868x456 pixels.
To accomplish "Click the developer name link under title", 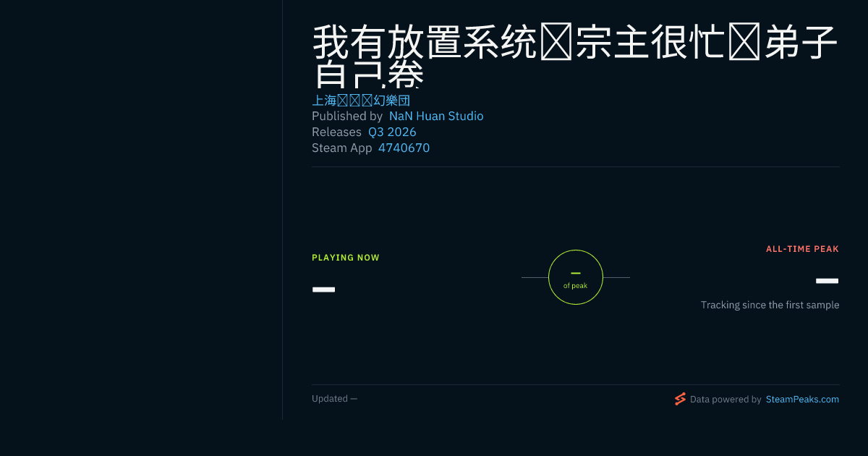I will coord(361,101).
